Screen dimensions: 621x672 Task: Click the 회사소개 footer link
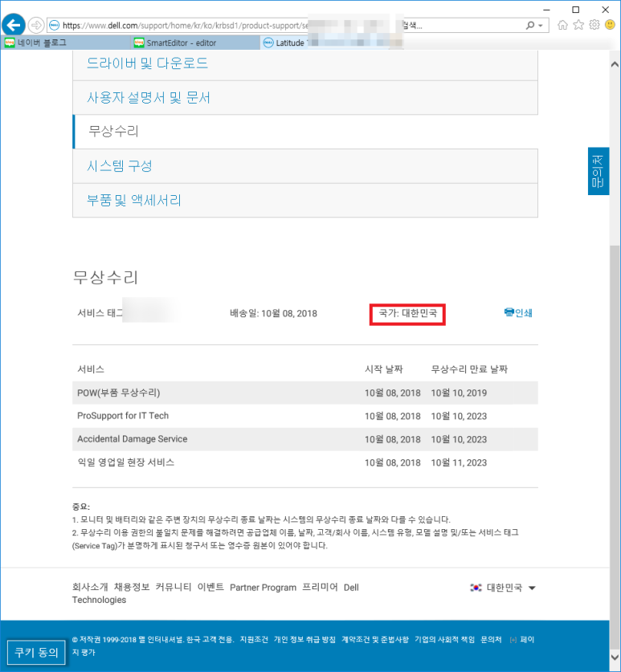[90, 587]
